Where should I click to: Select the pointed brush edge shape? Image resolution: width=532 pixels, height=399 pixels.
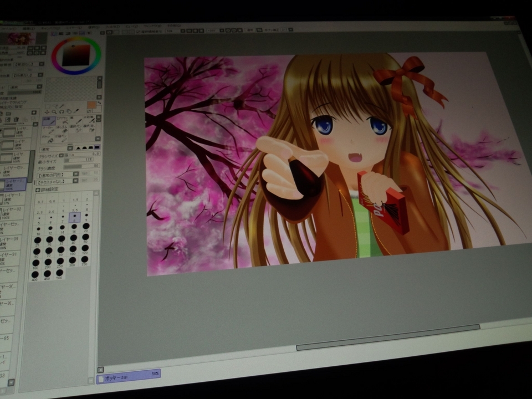coord(78,149)
